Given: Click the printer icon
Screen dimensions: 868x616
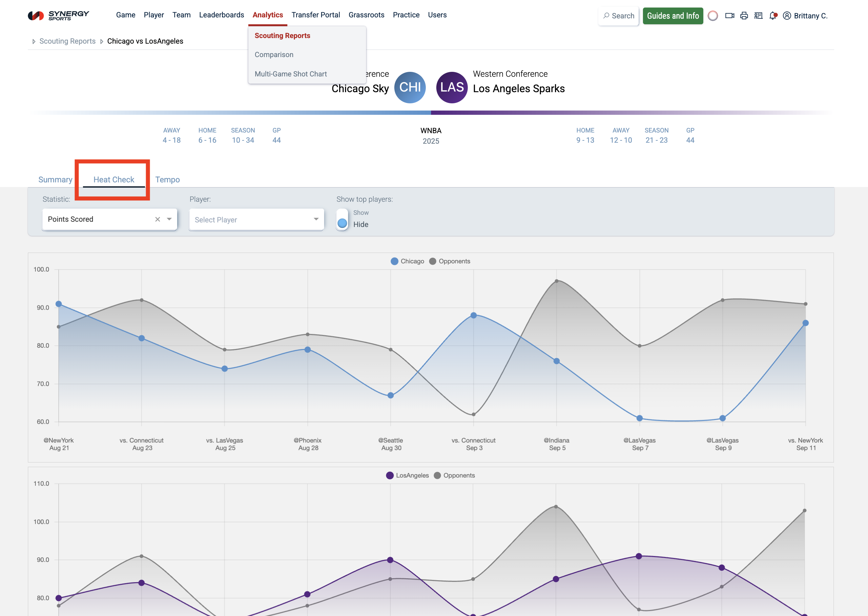Looking at the screenshot, I should click(744, 15).
